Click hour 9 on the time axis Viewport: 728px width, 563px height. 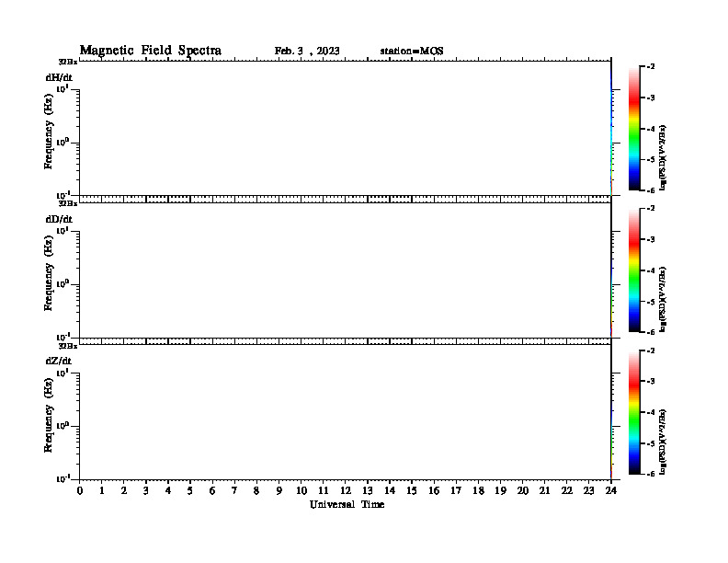(x=279, y=491)
